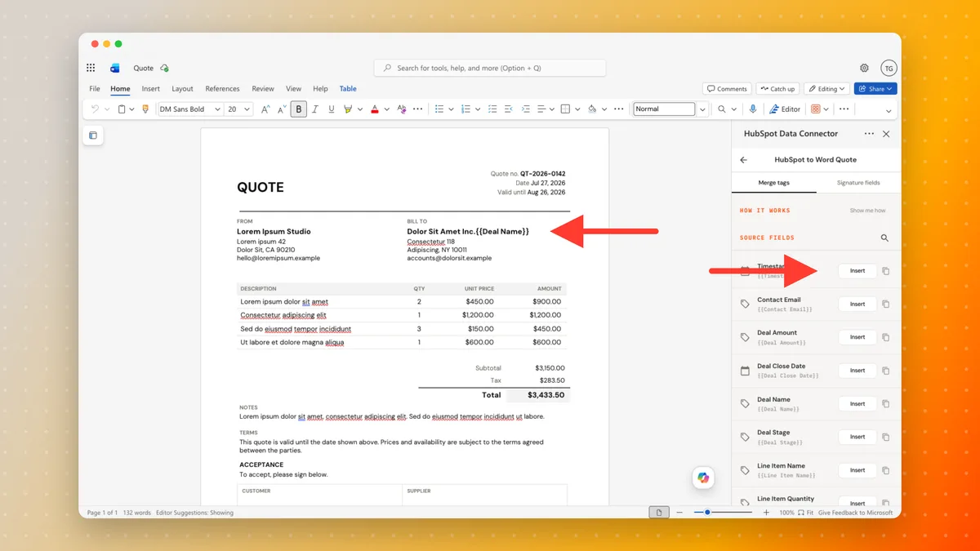Apply italic formatting
Viewport: 980px width, 551px height.
(315, 109)
